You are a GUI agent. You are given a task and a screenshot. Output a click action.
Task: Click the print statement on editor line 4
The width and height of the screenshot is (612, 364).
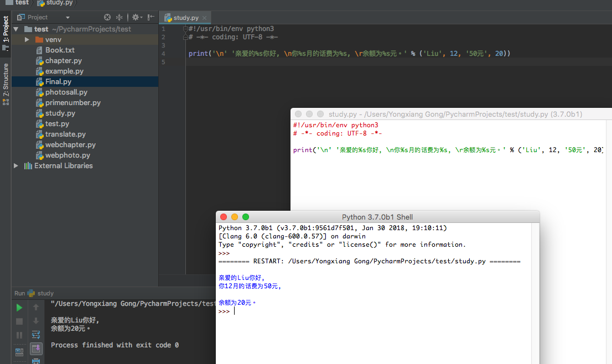point(349,54)
